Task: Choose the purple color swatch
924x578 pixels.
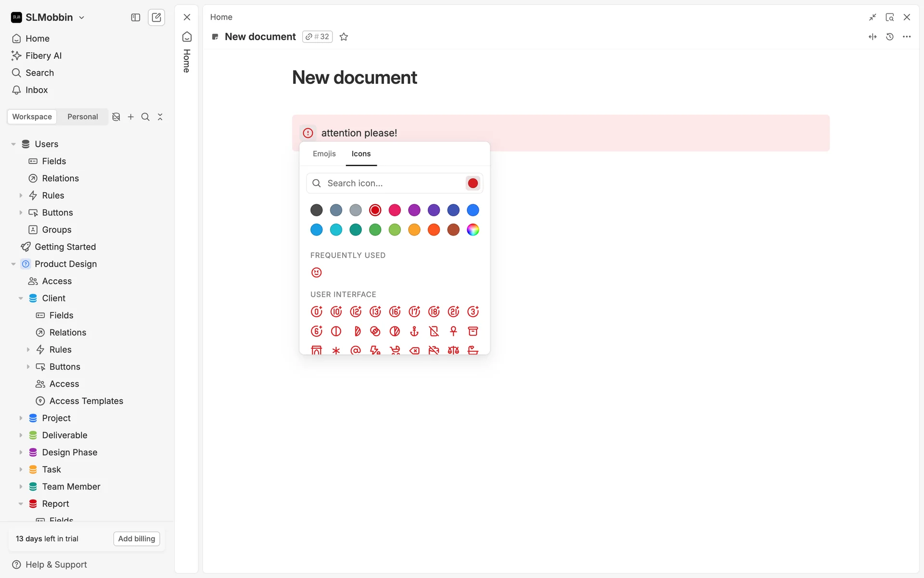Action: coord(414,210)
